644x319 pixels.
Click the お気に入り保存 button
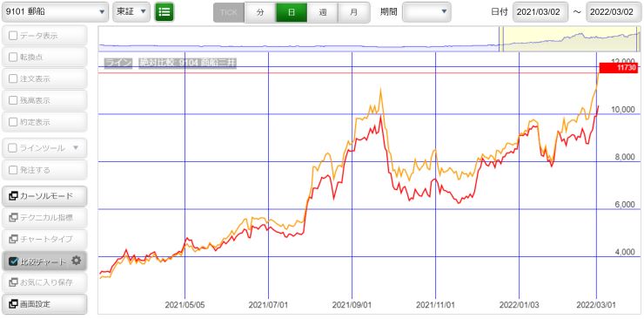[x=44, y=282]
